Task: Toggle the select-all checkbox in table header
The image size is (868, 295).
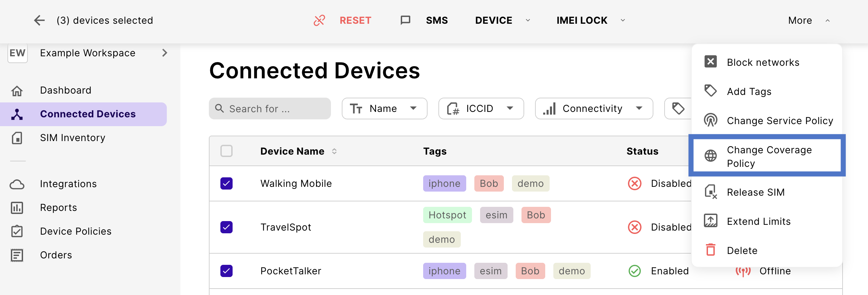Action: 226,151
